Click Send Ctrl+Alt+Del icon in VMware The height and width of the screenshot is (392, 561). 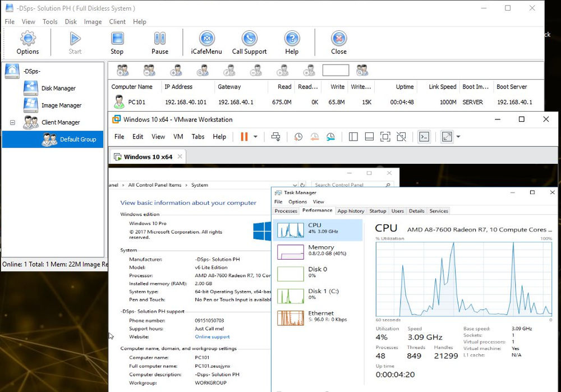275,137
